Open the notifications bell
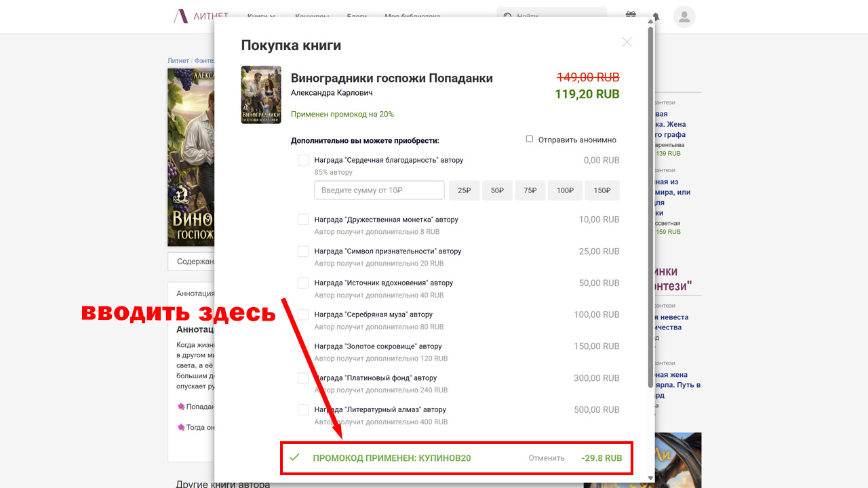 (x=656, y=16)
